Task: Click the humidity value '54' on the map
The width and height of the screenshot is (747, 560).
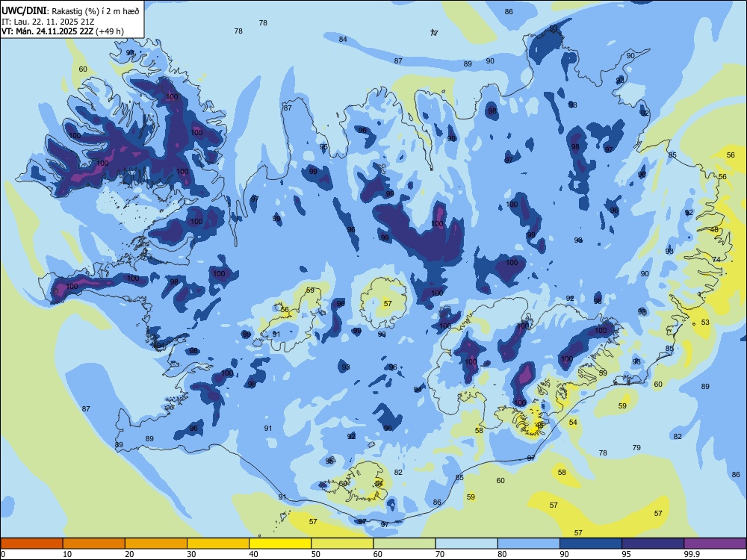Action: (573, 422)
